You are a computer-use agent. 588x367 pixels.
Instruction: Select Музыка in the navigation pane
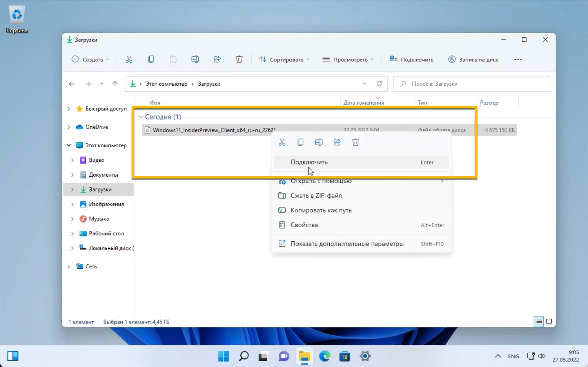tap(99, 219)
